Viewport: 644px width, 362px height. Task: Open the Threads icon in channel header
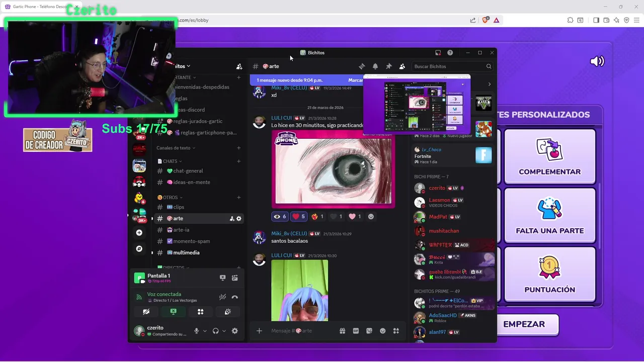coord(362,66)
